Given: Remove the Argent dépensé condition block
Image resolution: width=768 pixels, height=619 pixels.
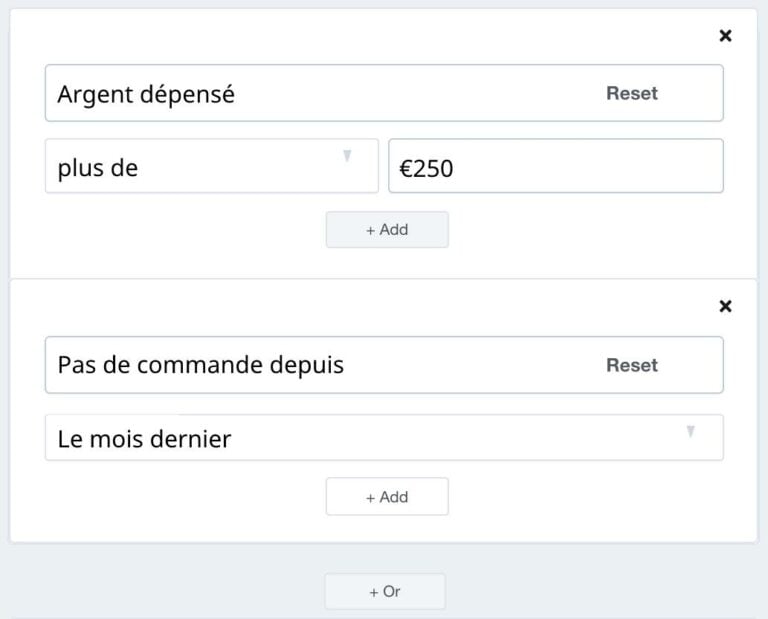Looking at the screenshot, I should pos(725,36).
